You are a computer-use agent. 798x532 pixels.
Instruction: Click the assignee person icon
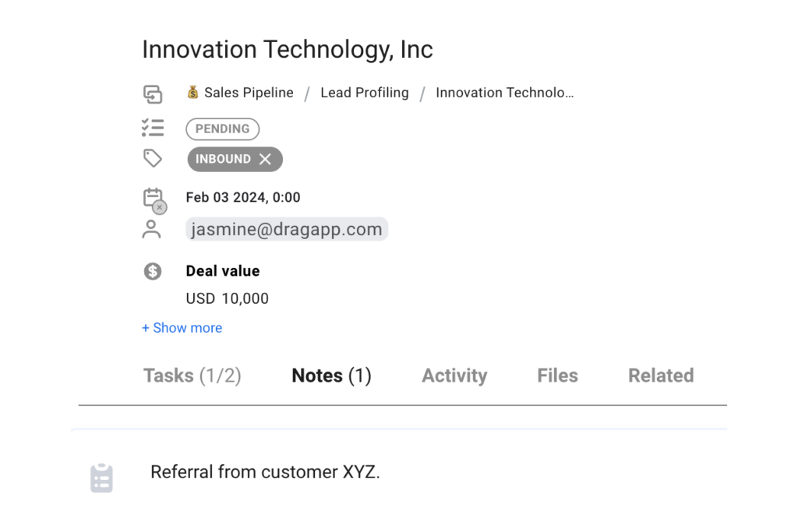151,229
